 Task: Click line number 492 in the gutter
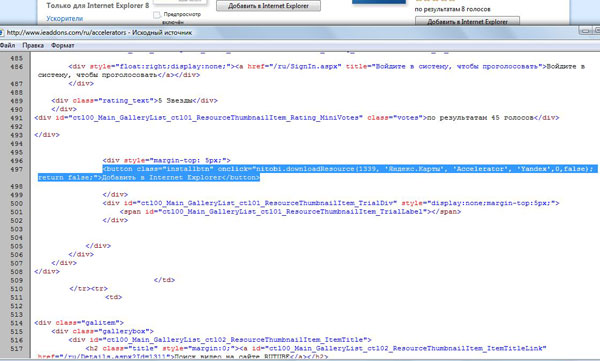(x=16, y=126)
